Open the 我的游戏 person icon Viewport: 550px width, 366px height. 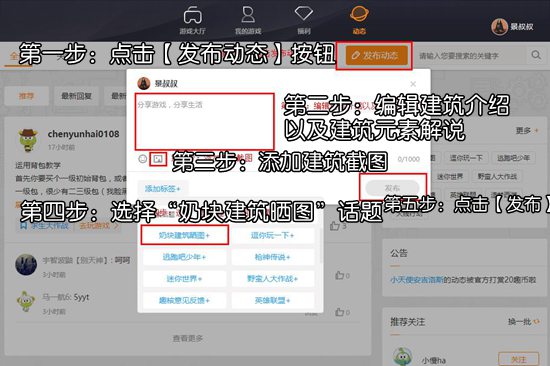248,15
